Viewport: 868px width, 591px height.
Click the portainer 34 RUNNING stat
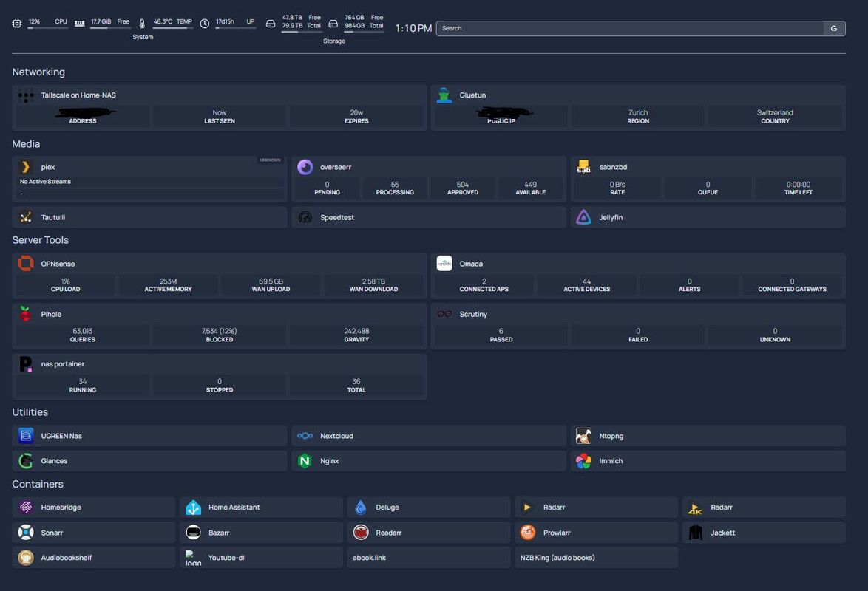[83, 385]
